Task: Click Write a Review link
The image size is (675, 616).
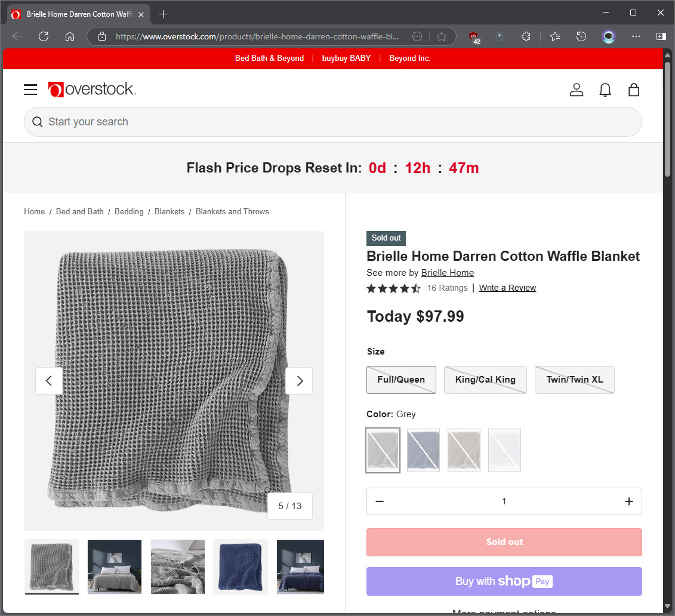Action: [507, 288]
